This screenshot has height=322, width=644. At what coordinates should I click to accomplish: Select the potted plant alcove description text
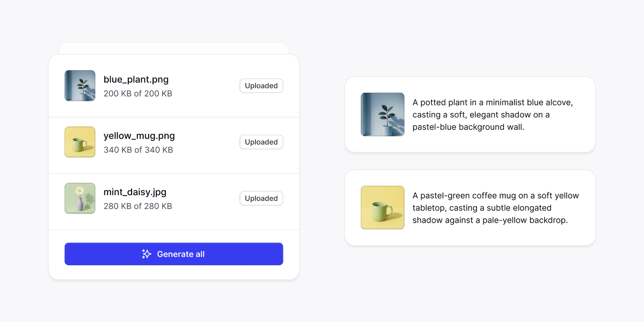(x=493, y=115)
